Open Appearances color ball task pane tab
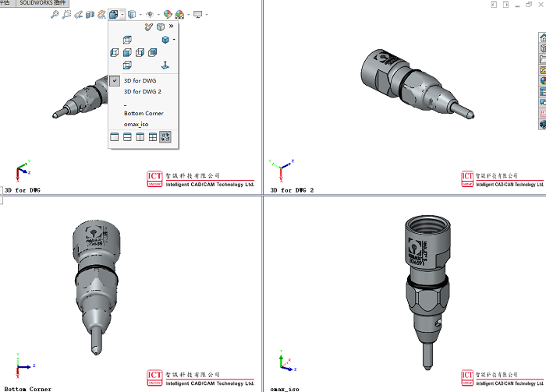Viewport: 546px width, 392px height. pos(543,81)
